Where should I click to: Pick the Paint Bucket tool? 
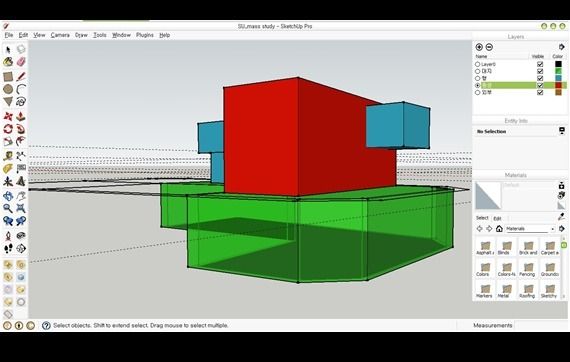click(x=8, y=62)
